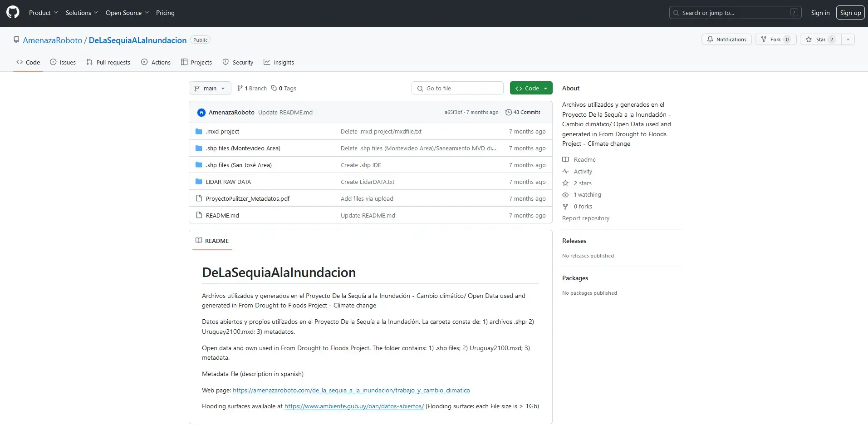
Task: Open the DeLaSequiaALaInundacion repository link
Action: tap(137, 40)
